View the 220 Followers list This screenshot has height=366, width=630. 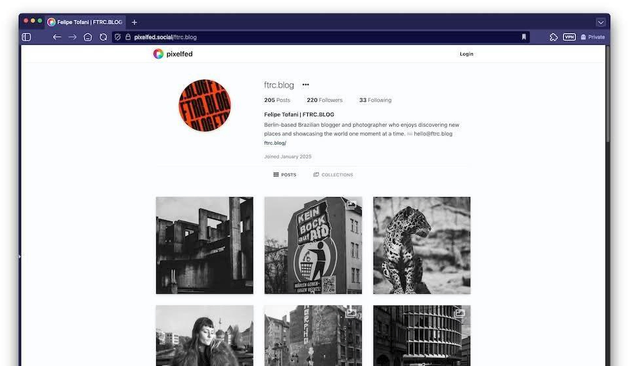tap(324, 100)
